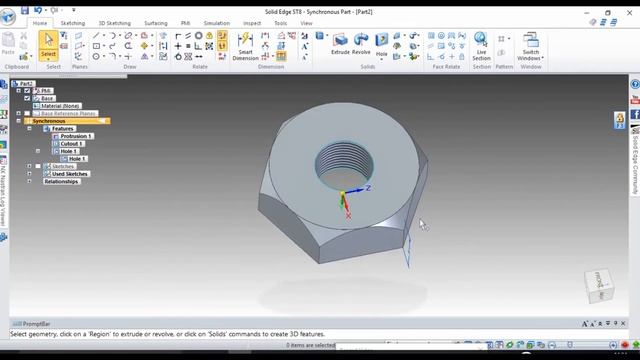Screen dimensions: 640x360
Task: Click the Relationships tree item
Action: tap(61, 181)
